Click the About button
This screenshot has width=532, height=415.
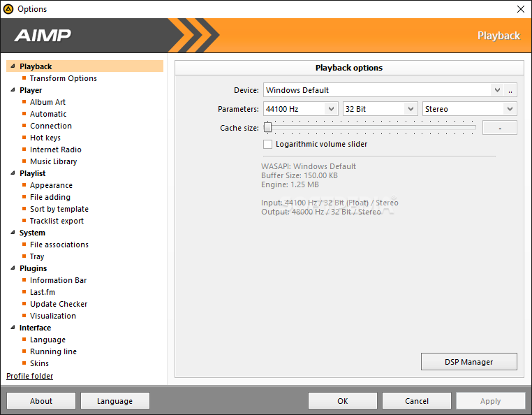tap(41, 401)
